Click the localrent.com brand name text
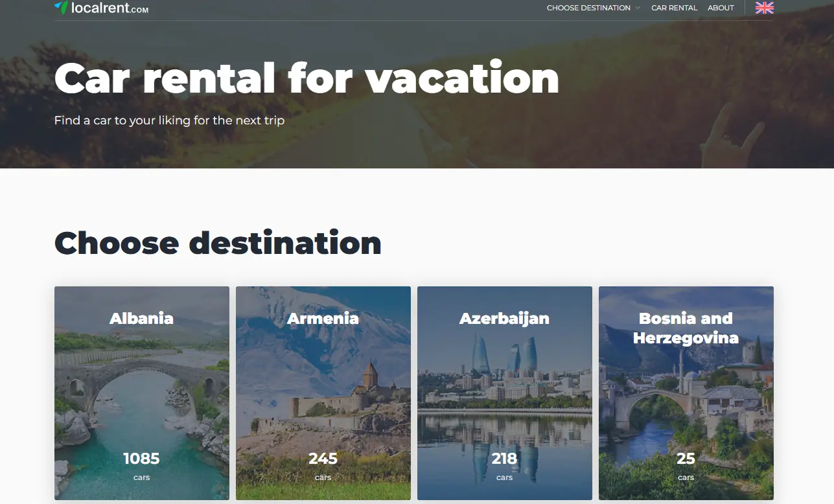Viewport: 834px width, 504px height. [110, 8]
